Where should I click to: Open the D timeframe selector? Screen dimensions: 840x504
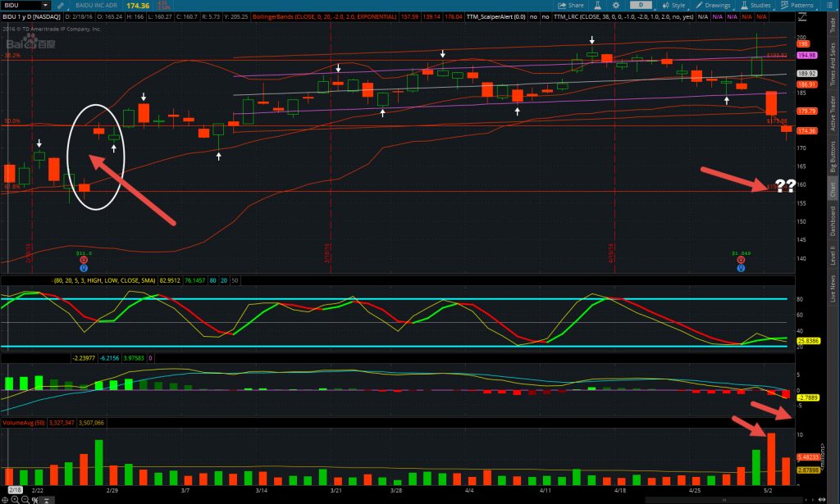(x=641, y=6)
